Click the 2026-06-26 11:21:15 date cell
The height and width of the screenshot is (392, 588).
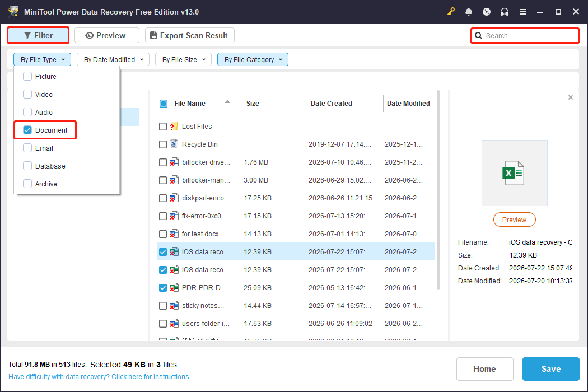click(x=340, y=198)
